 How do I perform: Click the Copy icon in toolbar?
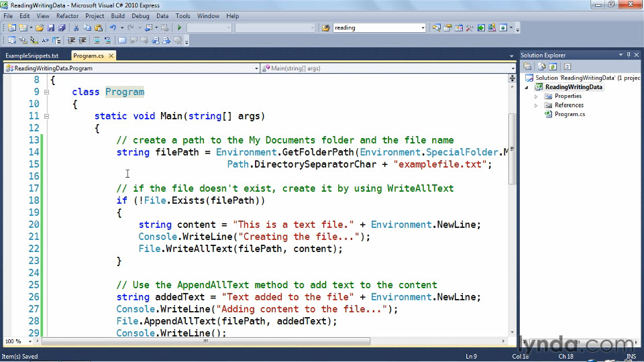click(87, 28)
